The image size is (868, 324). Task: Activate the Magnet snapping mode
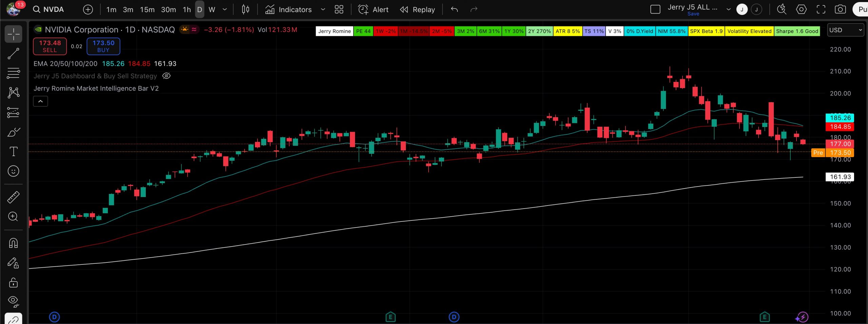pyautogui.click(x=13, y=243)
